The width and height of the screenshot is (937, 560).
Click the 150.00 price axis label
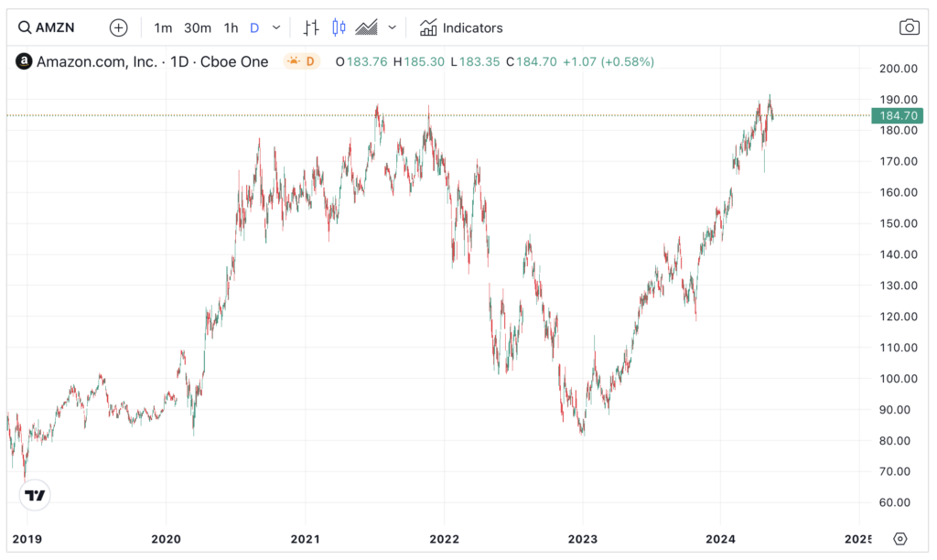pos(899,223)
